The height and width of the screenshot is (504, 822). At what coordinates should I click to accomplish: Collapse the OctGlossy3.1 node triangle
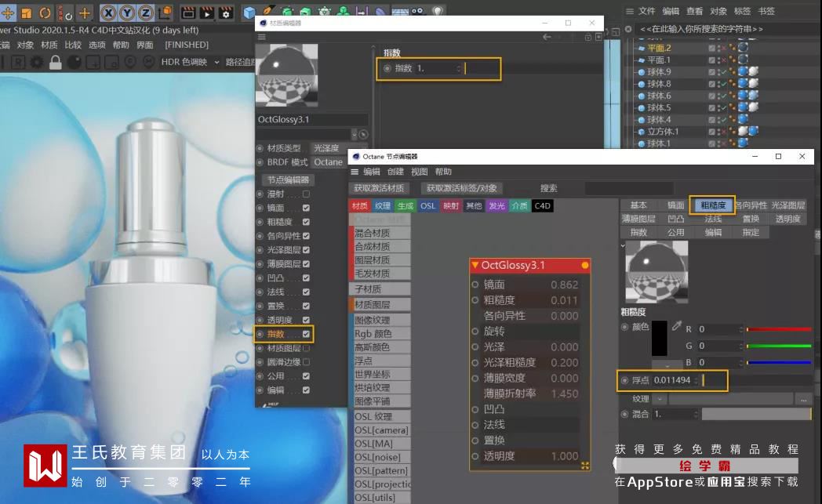(x=475, y=265)
